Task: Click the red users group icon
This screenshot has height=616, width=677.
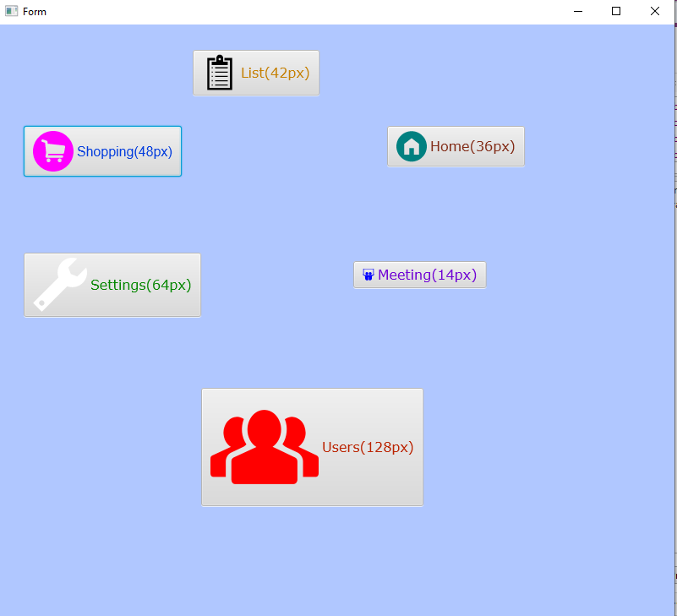Action: (x=265, y=447)
